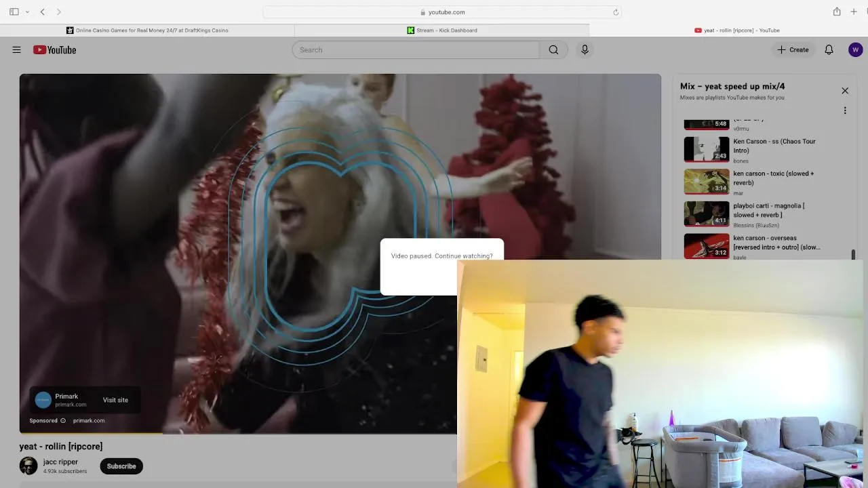Subscribe to jacc ripper

tap(121, 466)
